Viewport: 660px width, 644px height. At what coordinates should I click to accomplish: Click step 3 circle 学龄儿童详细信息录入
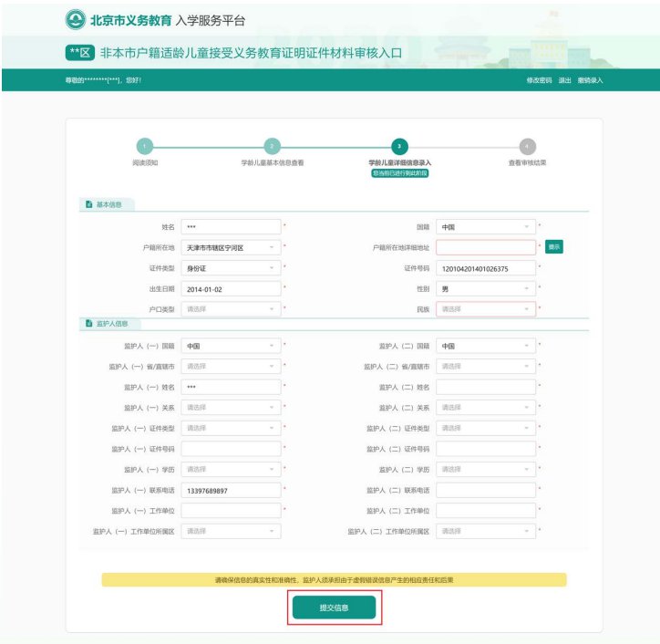pyautogui.click(x=399, y=147)
